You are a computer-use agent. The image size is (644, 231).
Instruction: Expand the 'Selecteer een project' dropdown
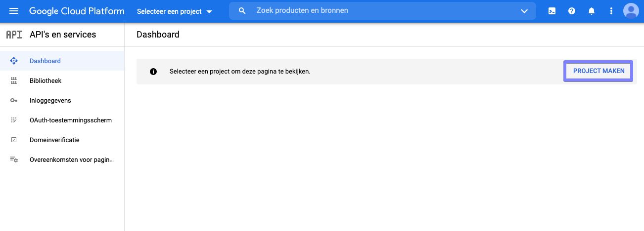(174, 11)
